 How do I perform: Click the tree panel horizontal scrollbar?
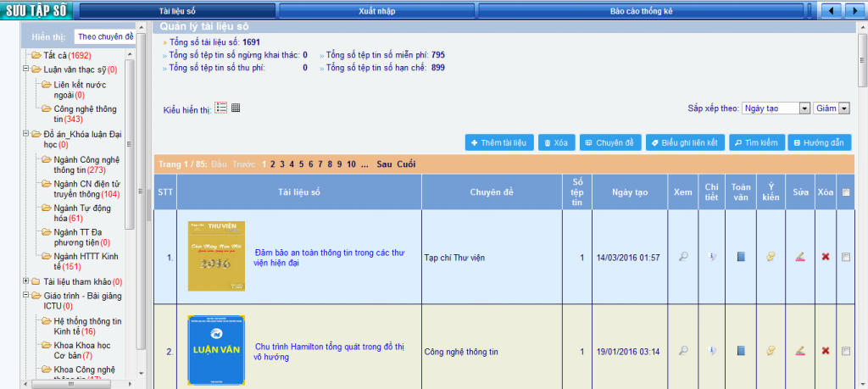(70, 384)
